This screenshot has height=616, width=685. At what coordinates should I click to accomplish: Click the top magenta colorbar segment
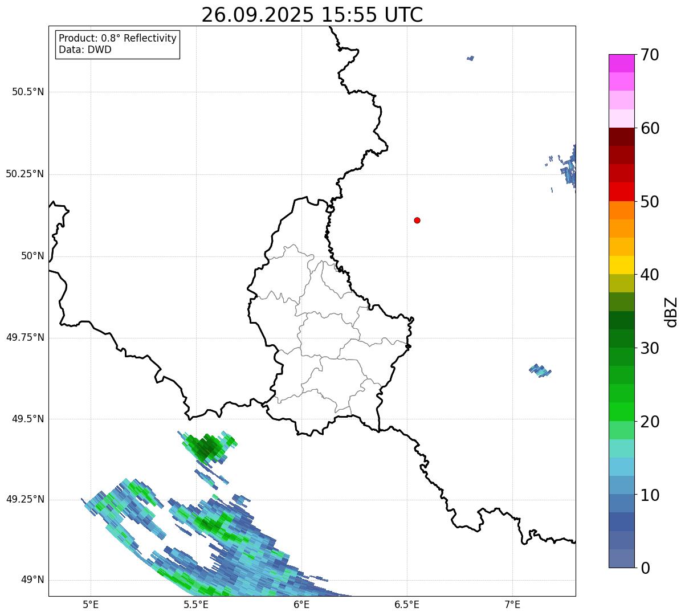pos(622,63)
